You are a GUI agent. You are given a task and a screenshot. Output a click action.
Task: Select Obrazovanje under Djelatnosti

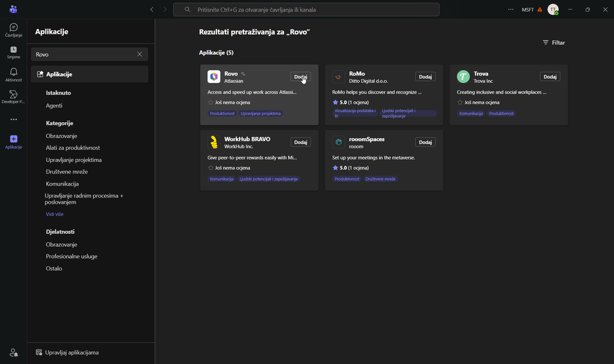(61, 245)
